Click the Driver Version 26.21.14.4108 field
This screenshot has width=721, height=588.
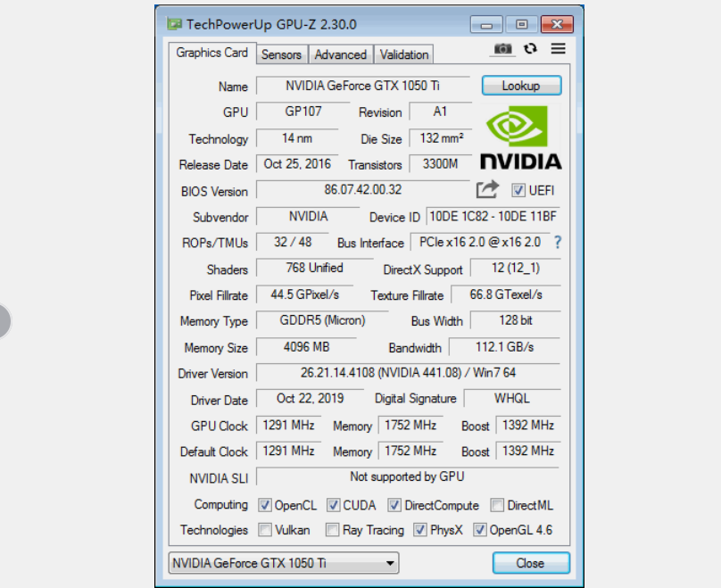point(408,373)
